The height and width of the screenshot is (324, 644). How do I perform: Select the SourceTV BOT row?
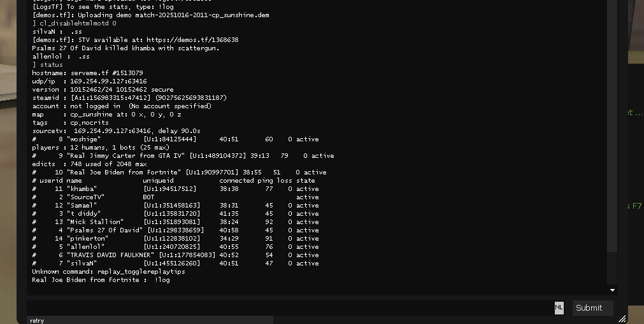click(175, 197)
